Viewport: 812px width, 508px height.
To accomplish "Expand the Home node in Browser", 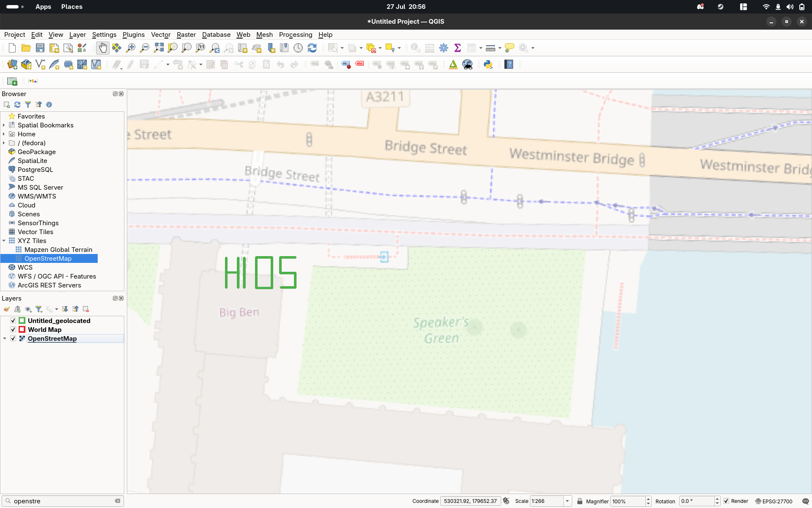I will (x=4, y=134).
